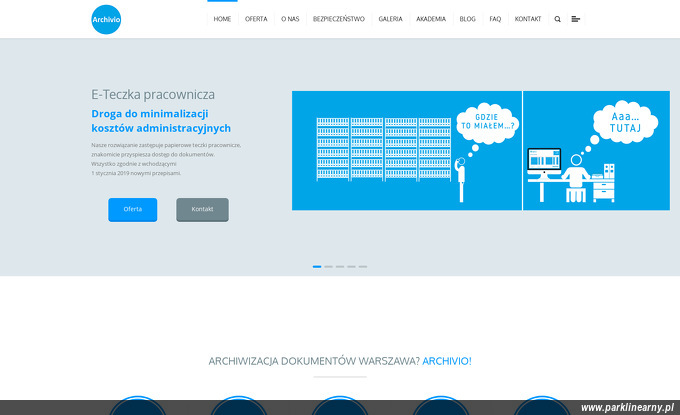Open the BEZPIECZEŃSTWO menu item

(x=339, y=19)
